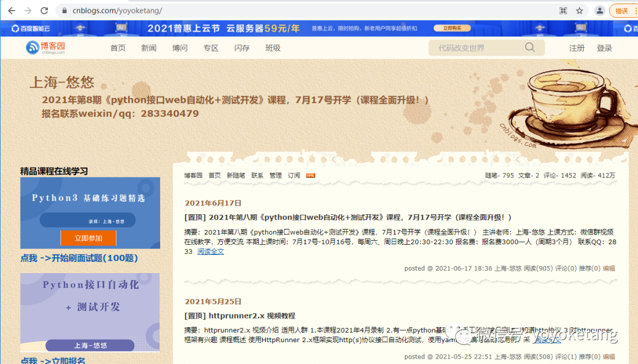638x364 pixels.
Task: Open 闪存 in top navigation
Action: coord(242,48)
